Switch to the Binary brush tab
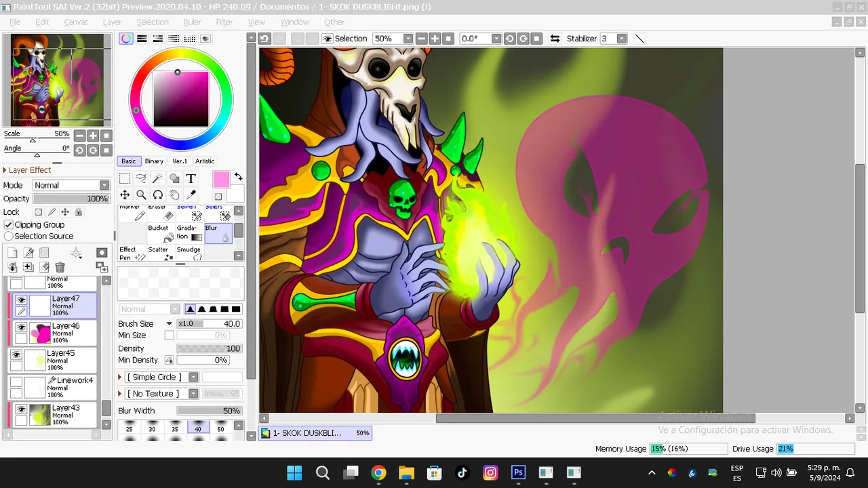 (154, 161)
